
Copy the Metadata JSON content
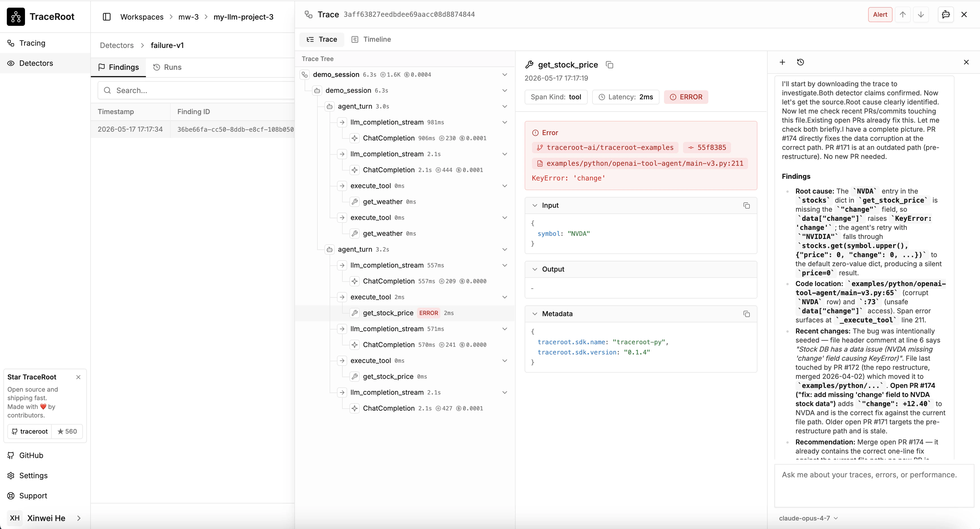pyautogui.click(x=746, y=314)
